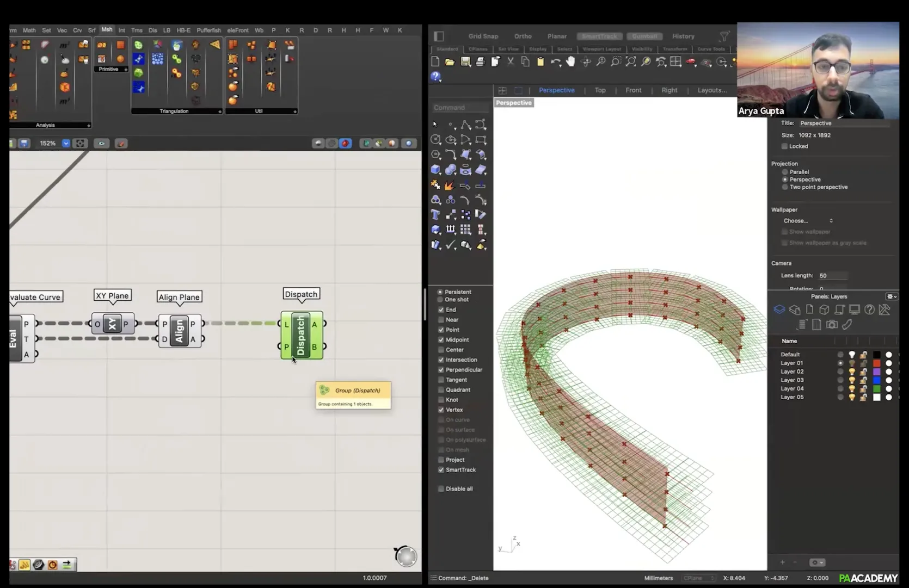Screen dimensions: 909x588
Task: Open the Layers panel gear menu
Action: pos(891,296)
